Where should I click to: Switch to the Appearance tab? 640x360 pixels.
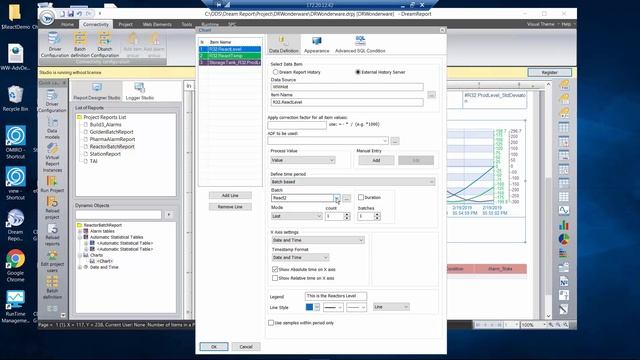click(x=316, y=44)
